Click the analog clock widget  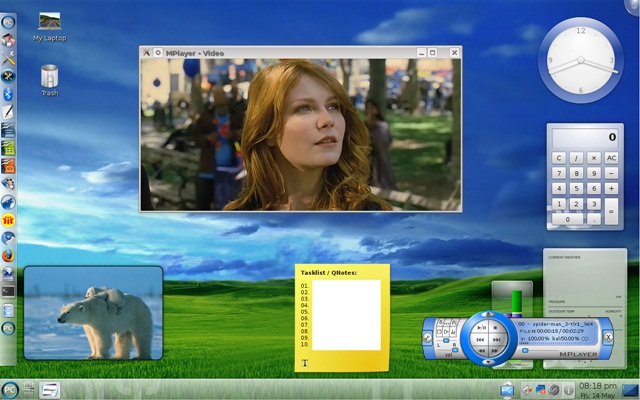tap(580, 60)
